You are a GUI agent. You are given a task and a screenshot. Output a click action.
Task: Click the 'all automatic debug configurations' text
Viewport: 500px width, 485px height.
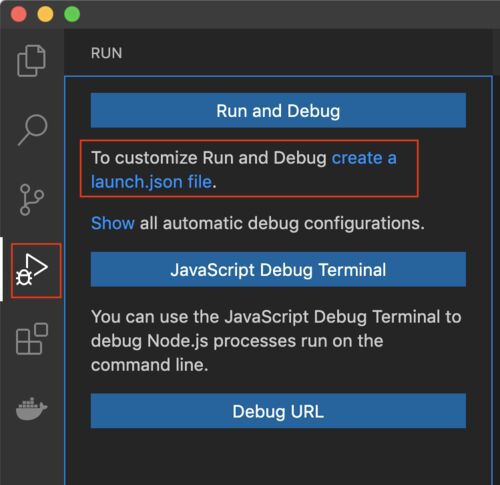coord(282,223)
